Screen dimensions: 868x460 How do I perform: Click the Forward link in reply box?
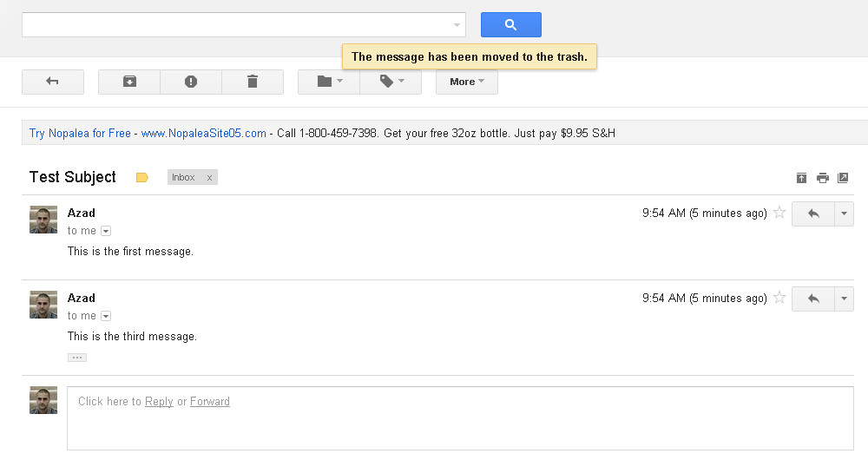pos(210,402)
